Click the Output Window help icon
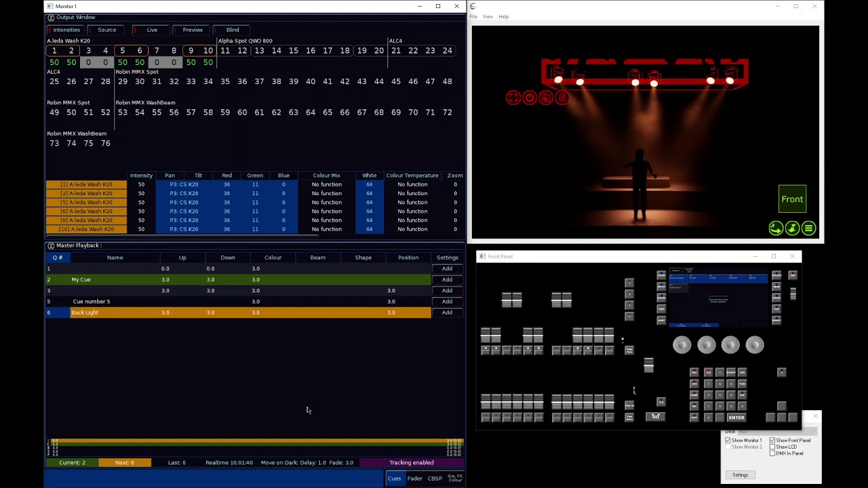This screenshot has height=488, width=868. pos(51,17)
